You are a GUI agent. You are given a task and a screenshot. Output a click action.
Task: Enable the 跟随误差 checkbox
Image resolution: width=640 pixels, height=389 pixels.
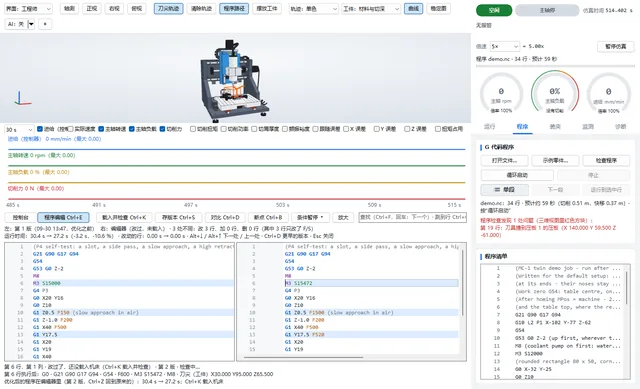tap(316, 129)
